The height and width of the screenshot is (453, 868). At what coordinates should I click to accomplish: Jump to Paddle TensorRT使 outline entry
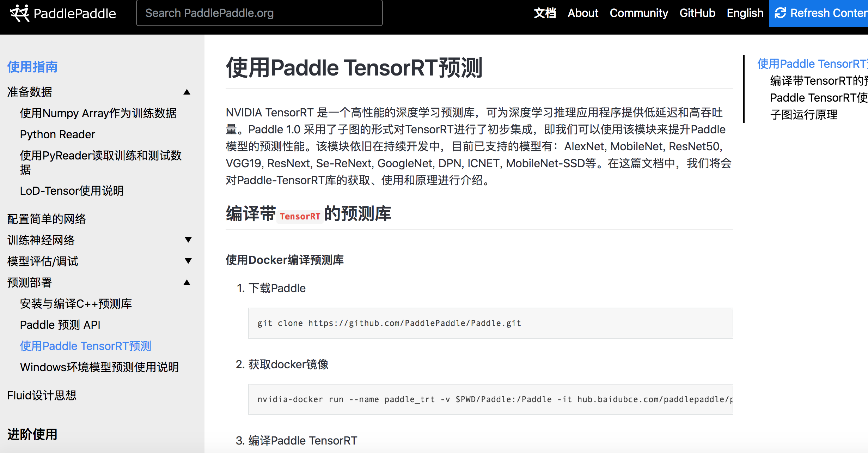[819, 98]
